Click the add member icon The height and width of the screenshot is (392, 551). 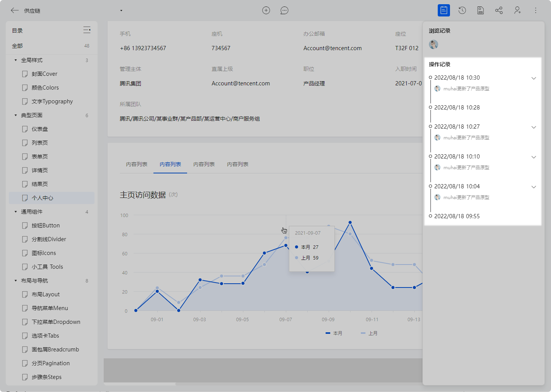(517, 10)
